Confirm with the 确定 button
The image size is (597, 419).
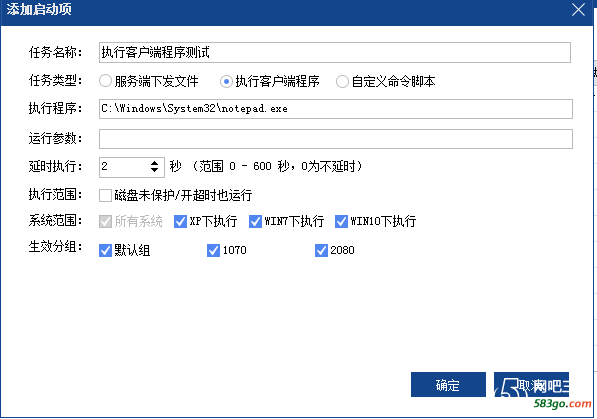(448, 385)
